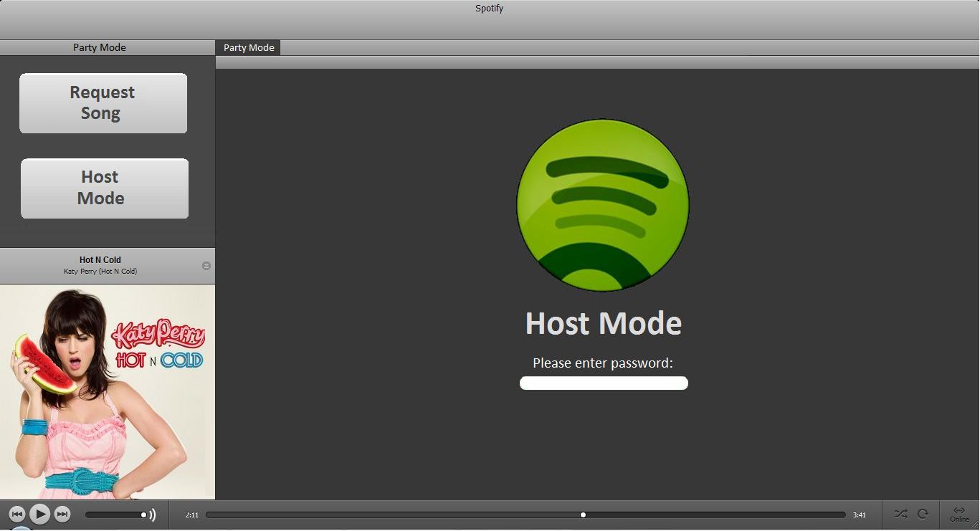Click the Katy Perry album artwork
This screenshot has width=980, height=531.
[x=108, y=391]
